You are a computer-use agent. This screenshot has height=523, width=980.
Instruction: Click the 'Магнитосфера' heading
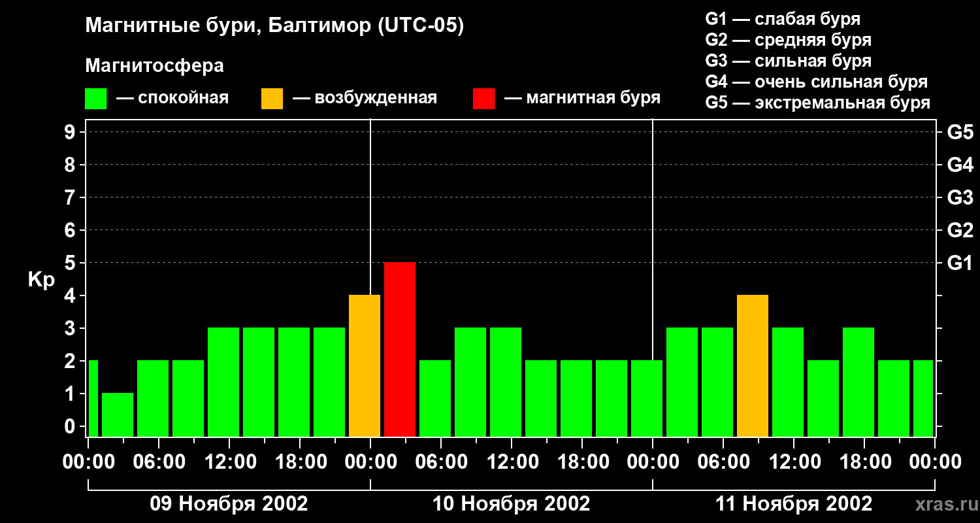[x=154, y=66]
